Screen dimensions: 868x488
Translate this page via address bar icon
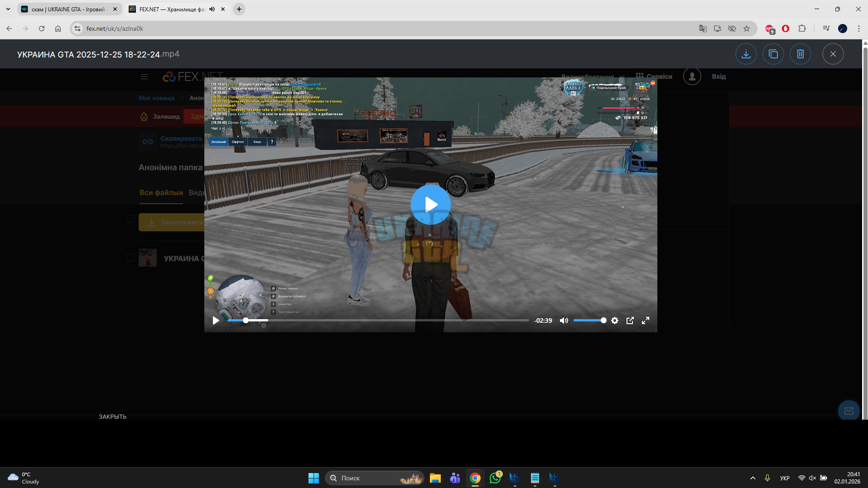tap(703, 29)
